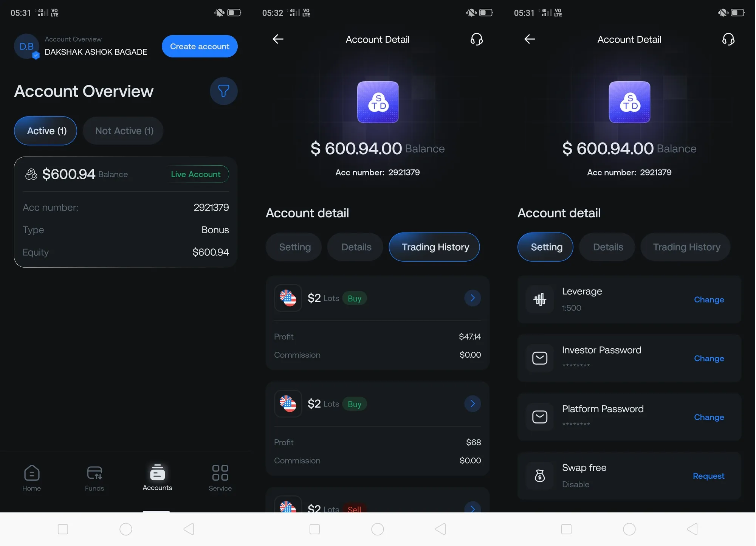Change the Platform Password
Screen dimensions: 756x546
click(709, 417)
